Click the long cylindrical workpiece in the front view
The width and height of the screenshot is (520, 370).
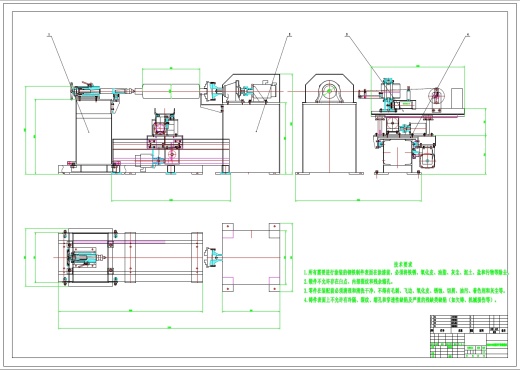171,91
